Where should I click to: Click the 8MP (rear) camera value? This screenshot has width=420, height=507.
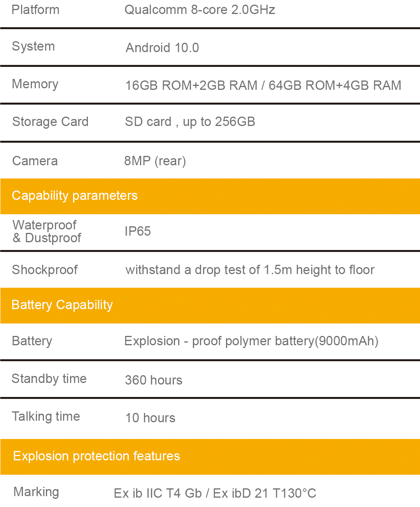[x=155, y=161]
